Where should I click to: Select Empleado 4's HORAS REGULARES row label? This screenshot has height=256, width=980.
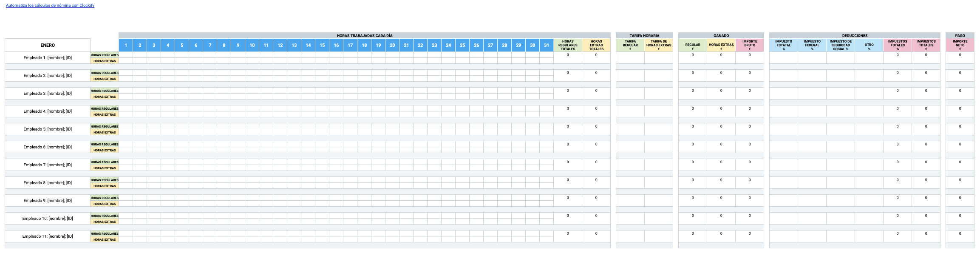pos(105,108)
